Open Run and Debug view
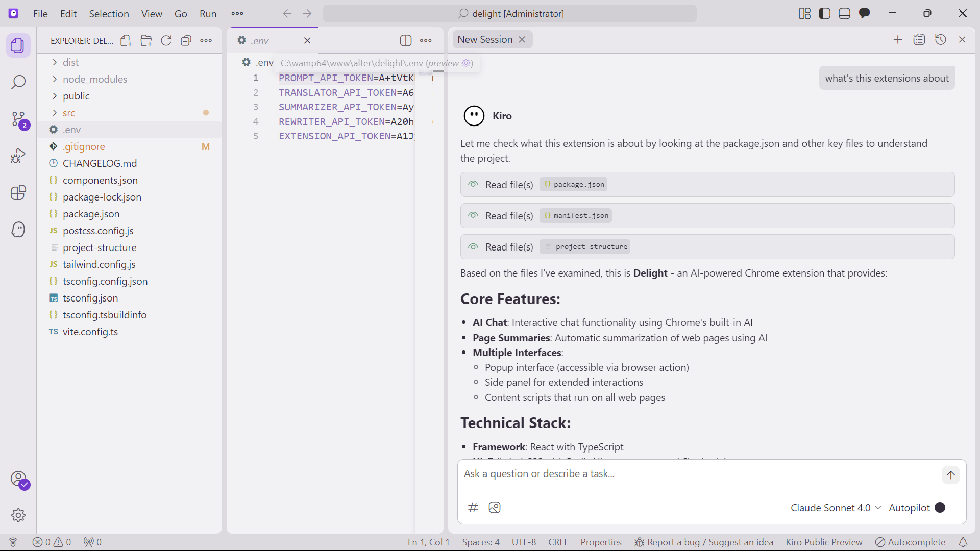 click(18, 156)
